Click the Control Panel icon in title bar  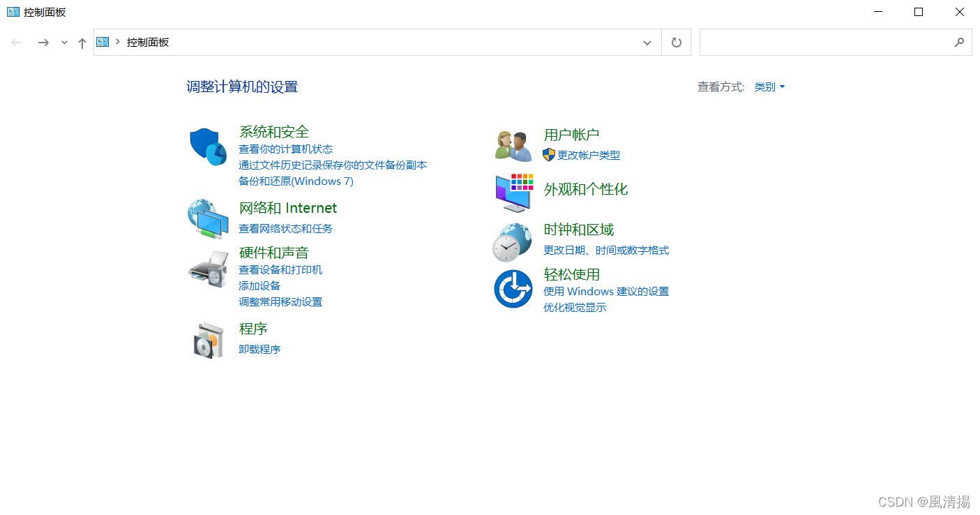coord(13,12)
